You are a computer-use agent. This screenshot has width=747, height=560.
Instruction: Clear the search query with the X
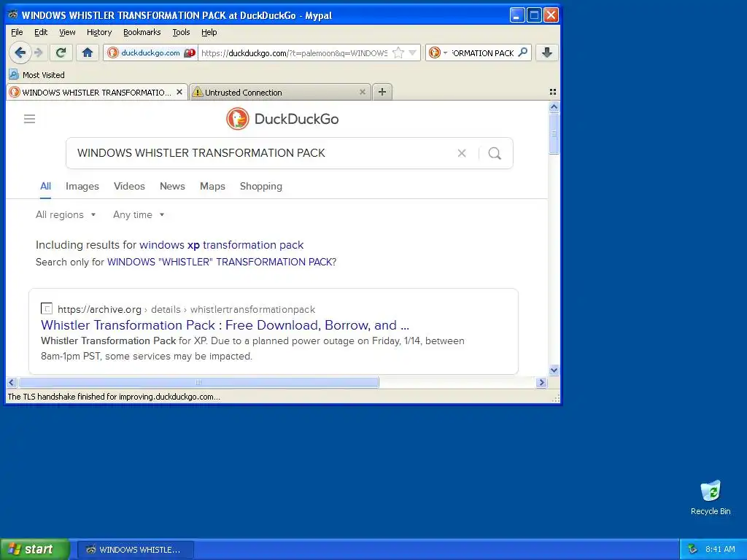(462, 153)
